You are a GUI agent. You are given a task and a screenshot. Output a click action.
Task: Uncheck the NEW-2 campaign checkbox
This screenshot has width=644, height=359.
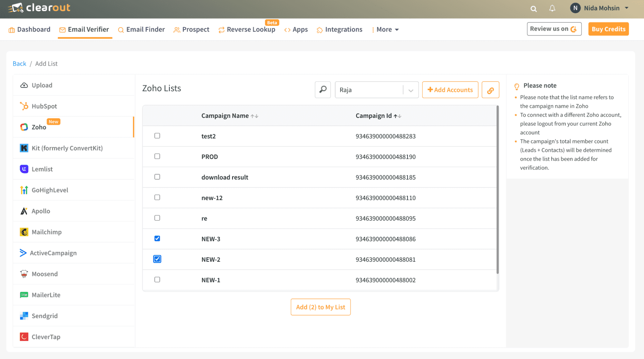coord(157,259)
